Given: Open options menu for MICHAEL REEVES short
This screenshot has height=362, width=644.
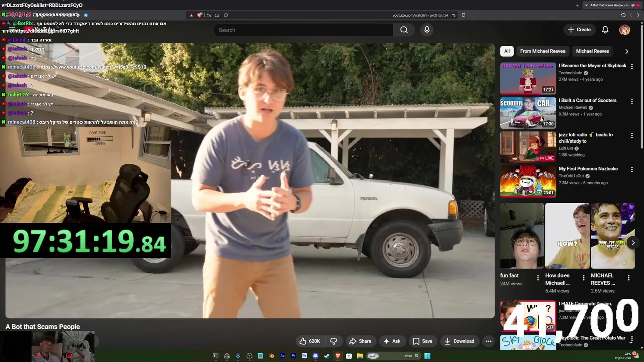Looking at the screenshot, I should pyautogui.click(x=628, y=278).
